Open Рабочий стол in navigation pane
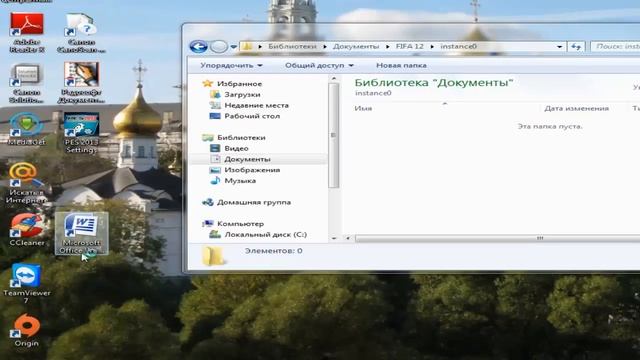Viewport: 640px width, 360px height. point(252,116)
